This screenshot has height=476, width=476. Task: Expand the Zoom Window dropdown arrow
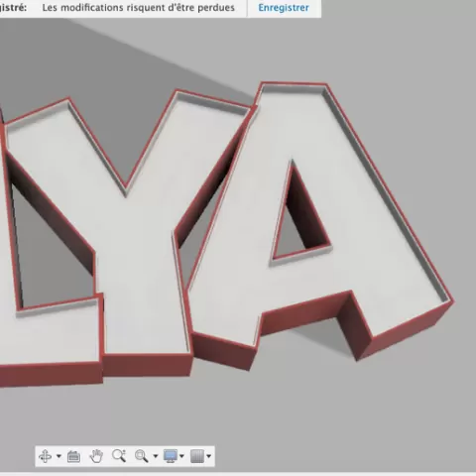coord(156,456)
